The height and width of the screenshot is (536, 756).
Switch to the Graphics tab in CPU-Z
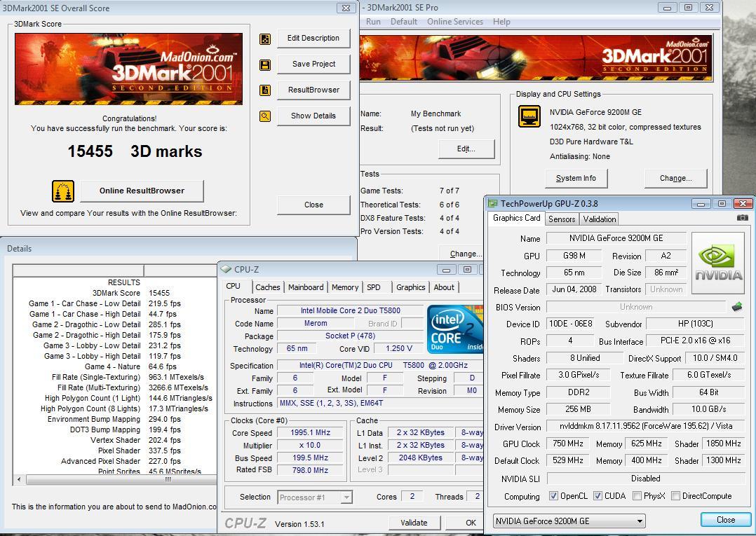click(411, 287)
